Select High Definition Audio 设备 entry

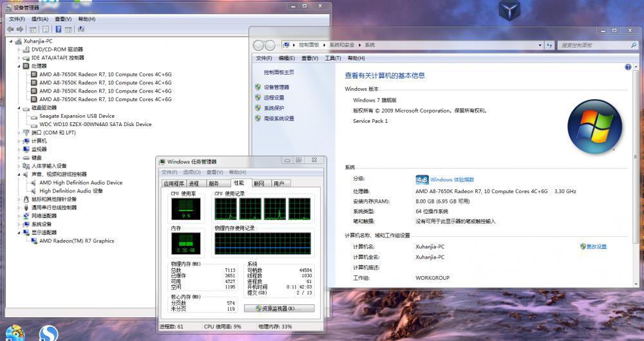tap(71, 191)
